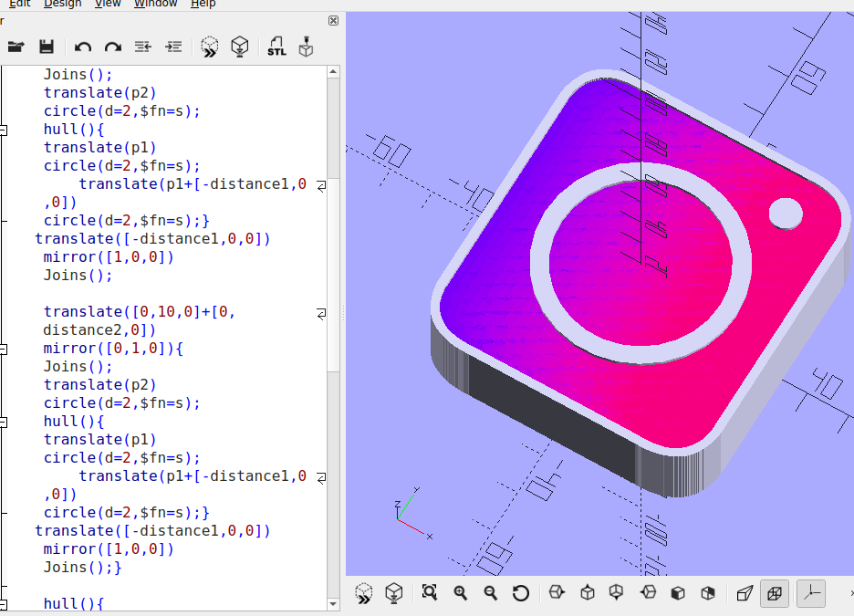Toggle Orthogonal projection
The width and height of the screenshot is (854, 616).
[x=775, y=593]
